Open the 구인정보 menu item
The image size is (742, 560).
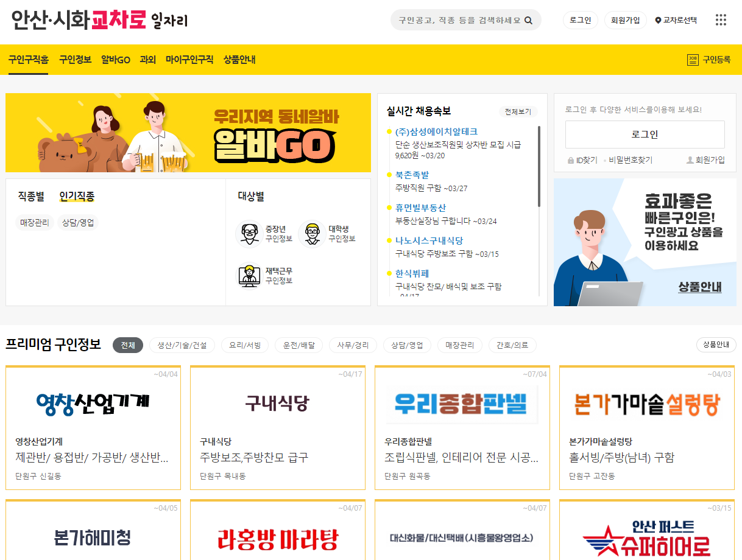coord(75,60)
